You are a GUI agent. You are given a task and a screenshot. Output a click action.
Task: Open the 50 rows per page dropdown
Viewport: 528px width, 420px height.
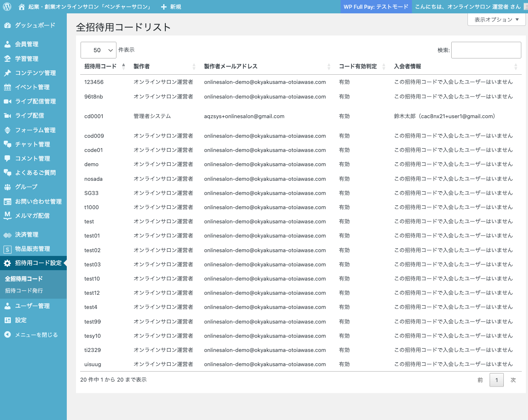[x=99, y=50]
